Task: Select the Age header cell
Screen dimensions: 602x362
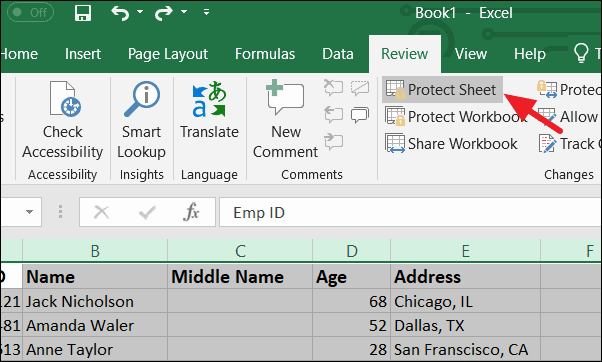Action: [x=352, y=276]
